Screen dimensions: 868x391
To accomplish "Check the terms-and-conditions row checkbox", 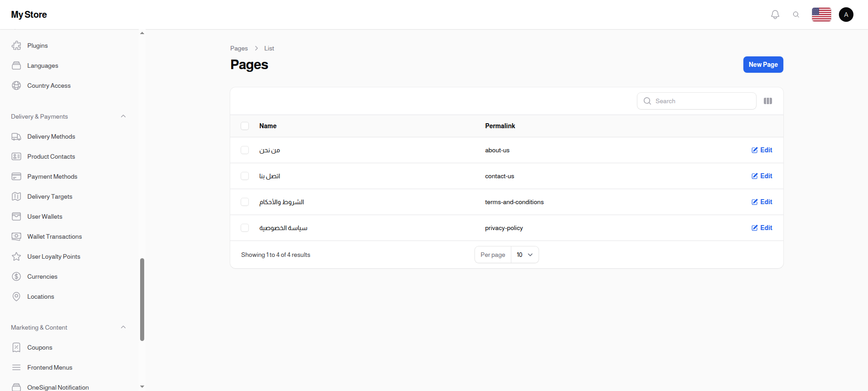I will 245,202.
